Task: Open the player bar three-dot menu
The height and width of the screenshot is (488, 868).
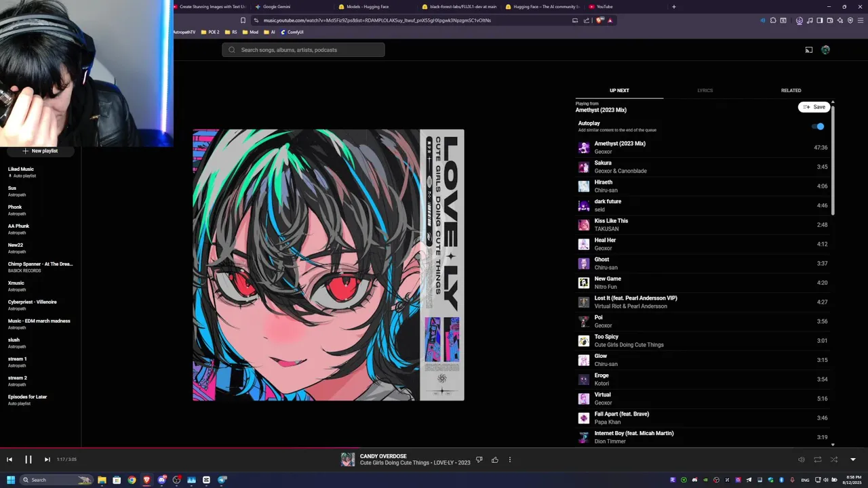Action: click(510, 460)
